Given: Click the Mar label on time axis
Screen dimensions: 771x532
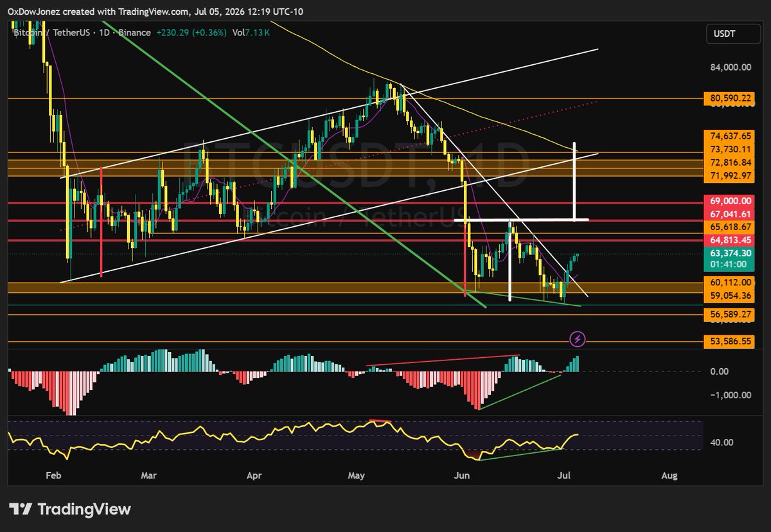Looking at the screenshot, I should pos(149,475).
